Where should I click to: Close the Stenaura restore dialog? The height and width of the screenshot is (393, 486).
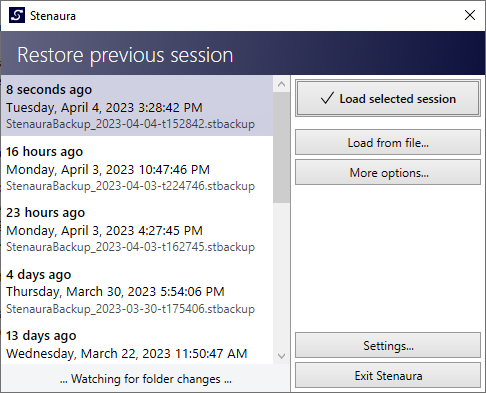[470, 15]
